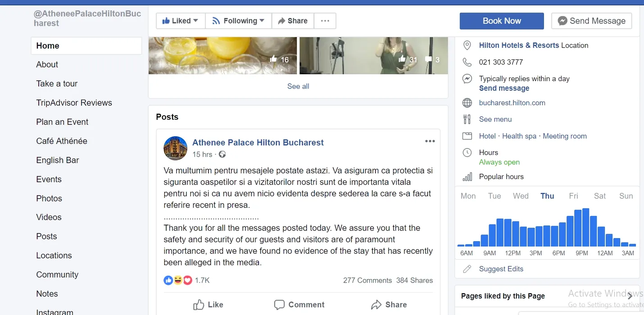Open the Following dropdown
Screen dimensions: 644x315
pos(238,21)
